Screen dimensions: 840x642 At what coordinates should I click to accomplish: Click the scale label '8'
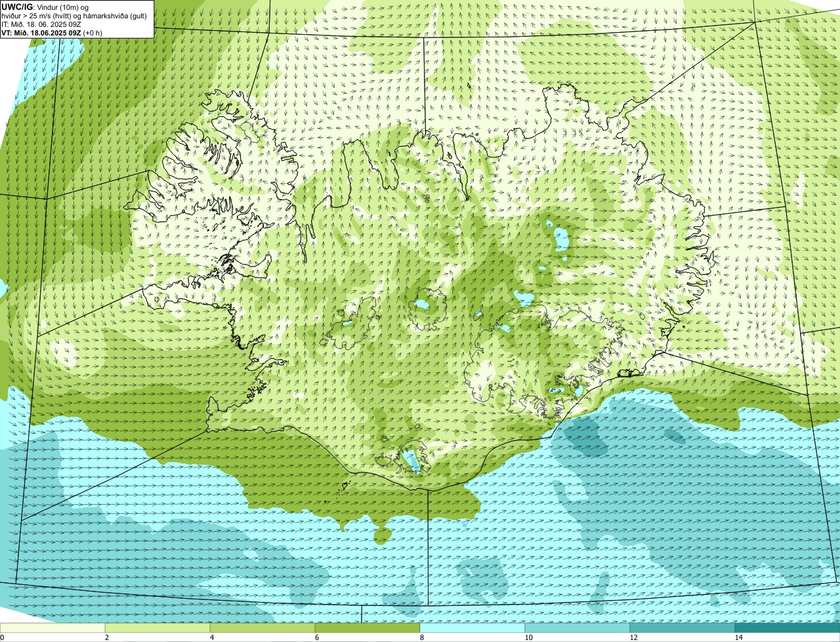[421, 637]
